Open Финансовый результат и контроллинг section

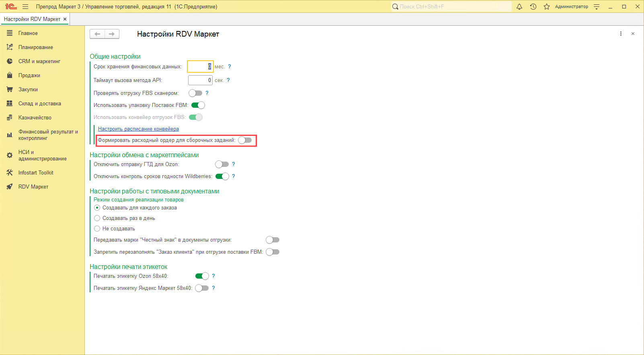pyautogui.click(x=42, y=135)
